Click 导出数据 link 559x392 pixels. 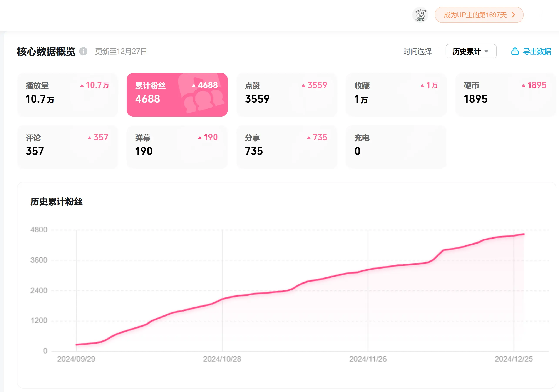(x=537, y=51)
